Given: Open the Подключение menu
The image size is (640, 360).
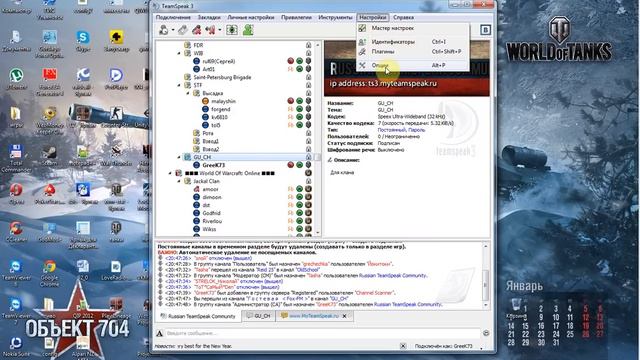Looking at the screenshot, I should (173, 18).
